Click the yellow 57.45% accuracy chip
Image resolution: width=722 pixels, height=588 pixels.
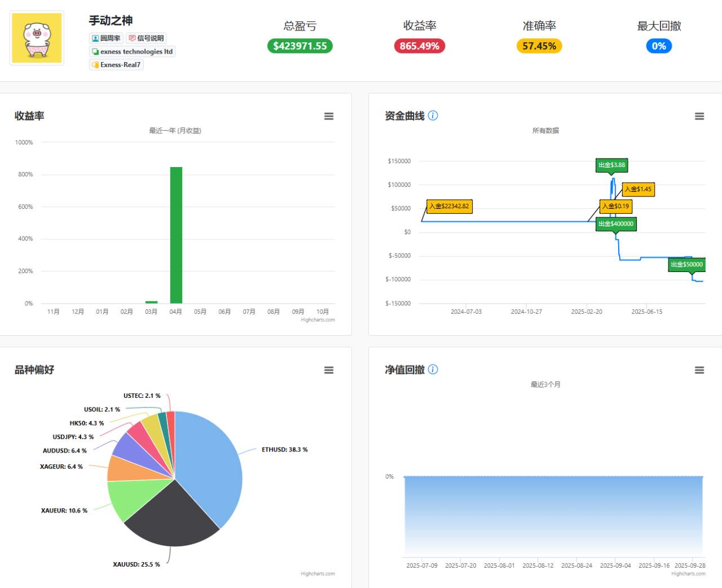539,46
